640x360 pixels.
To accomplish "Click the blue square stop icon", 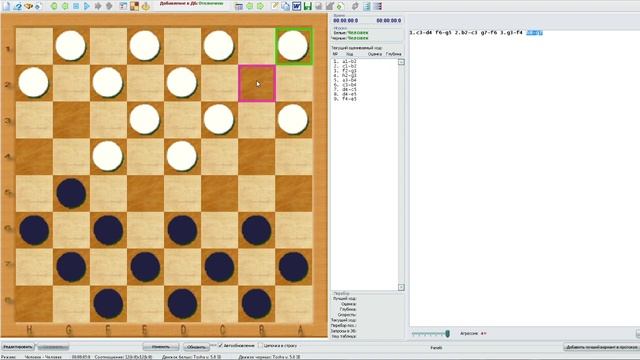I will pos(76,6).
